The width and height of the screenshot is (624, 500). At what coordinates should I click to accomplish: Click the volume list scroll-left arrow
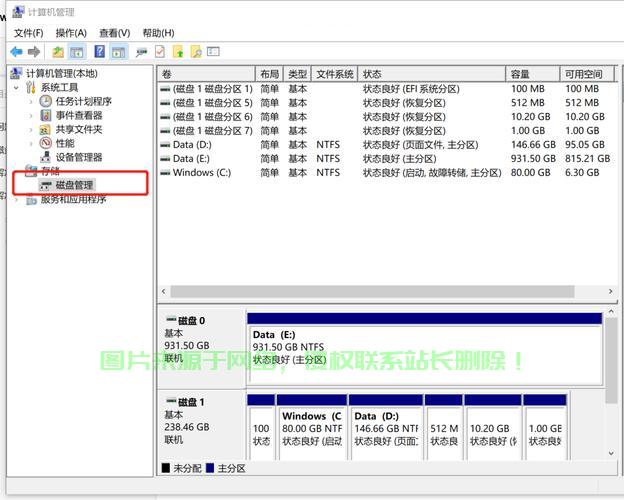164,291
